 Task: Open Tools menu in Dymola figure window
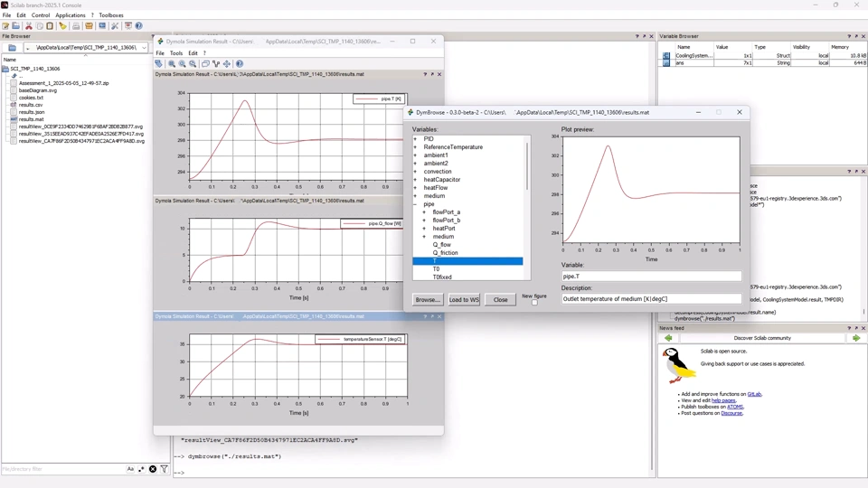(x=176, y=53)
